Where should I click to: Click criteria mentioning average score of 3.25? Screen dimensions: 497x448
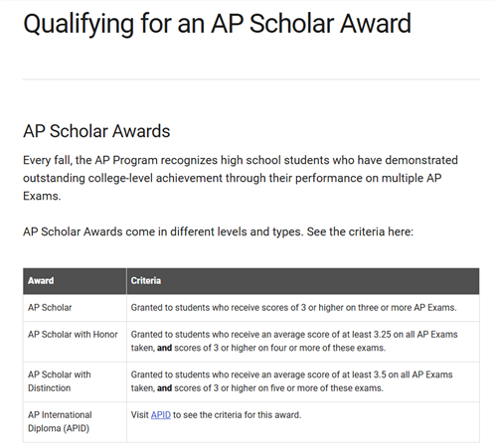click(294, 341)
